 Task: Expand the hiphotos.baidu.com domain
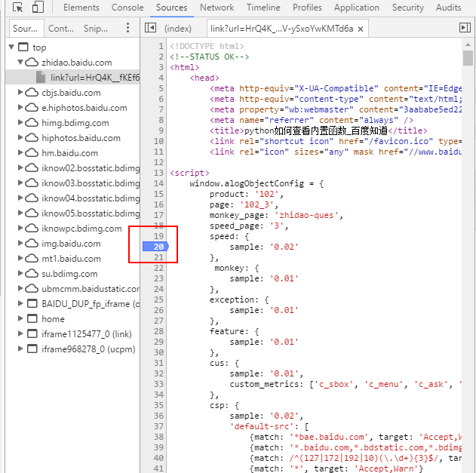(x=20, y=137)
